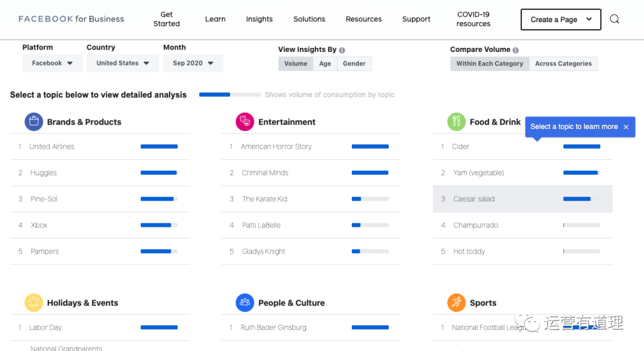
Task: Click the Food & Drink utensils icon
Action: (x=456, y=122)
